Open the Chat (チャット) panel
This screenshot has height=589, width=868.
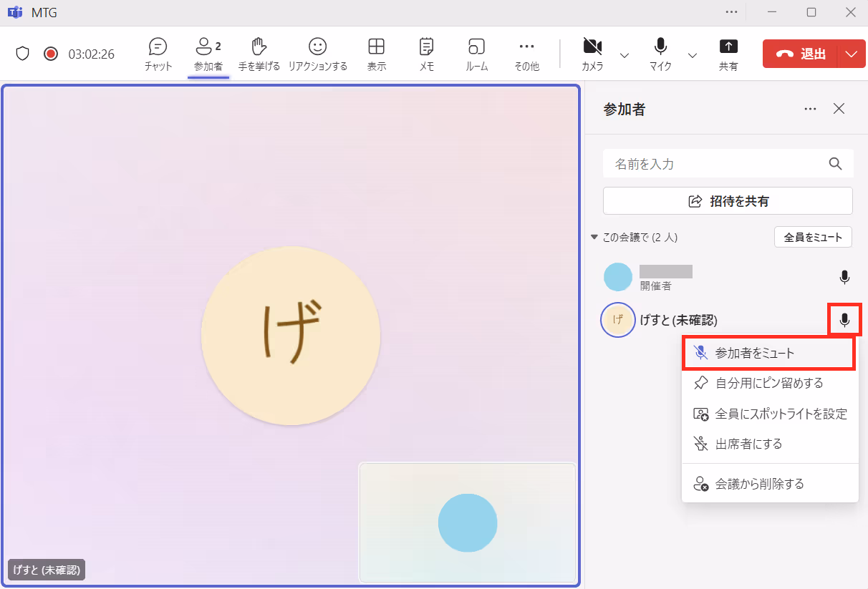click(x=158, y=54)
